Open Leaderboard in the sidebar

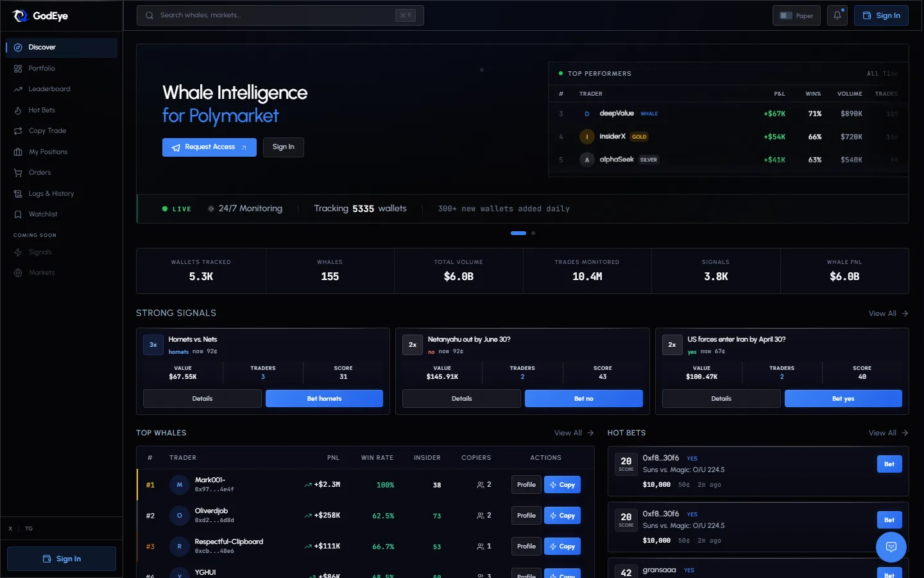pos(49,89)
